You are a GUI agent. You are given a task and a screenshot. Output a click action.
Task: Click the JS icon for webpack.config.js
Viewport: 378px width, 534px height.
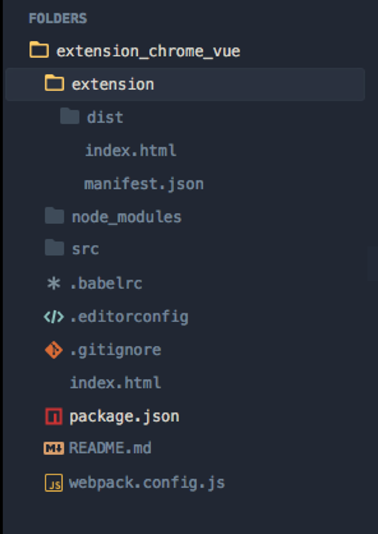[54, 483]
